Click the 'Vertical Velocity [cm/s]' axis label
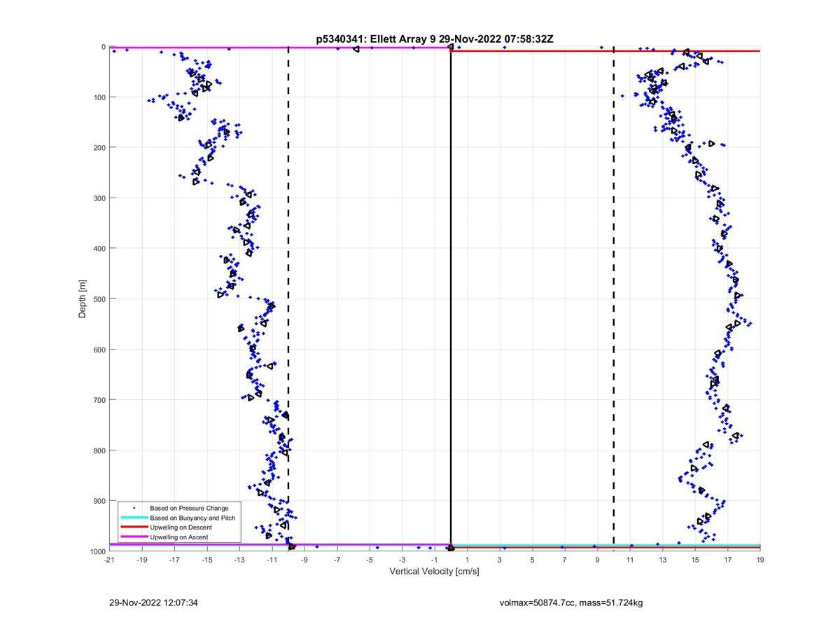Screen dimensions: 840x620 pyautogui.click(x=434, y=572)
